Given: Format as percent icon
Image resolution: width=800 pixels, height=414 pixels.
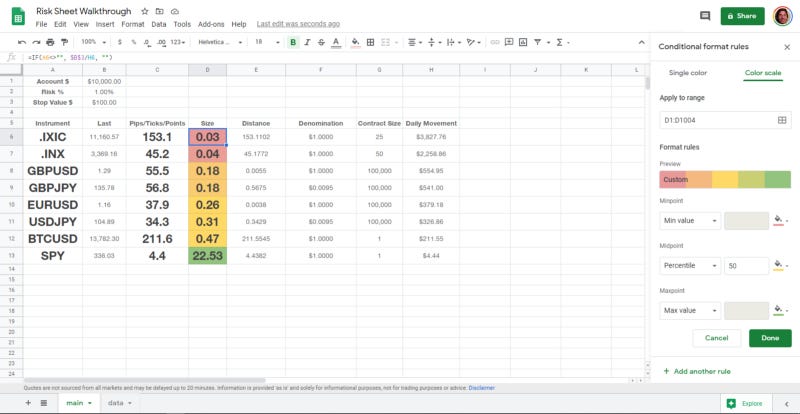Looking at the screenshot, I should [133, 42].
